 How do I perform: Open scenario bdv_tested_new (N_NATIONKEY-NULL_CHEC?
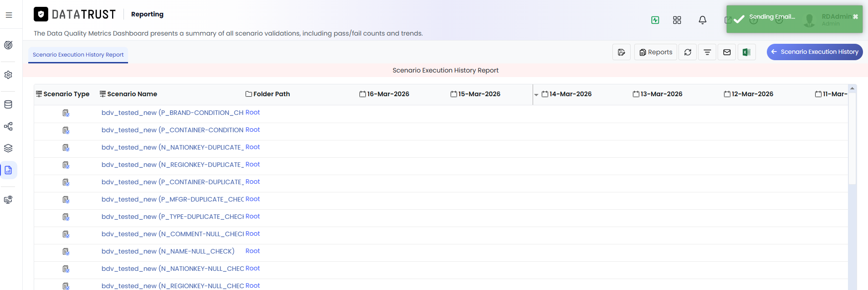tap(172, 269)
